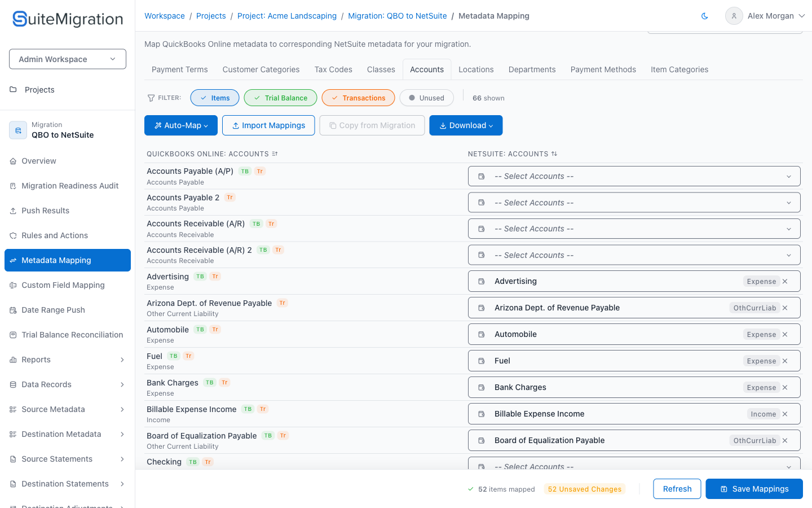This screenshot has width=812, height=508.
Task: Clear the Bank Charges mapping
Action: 785,388
